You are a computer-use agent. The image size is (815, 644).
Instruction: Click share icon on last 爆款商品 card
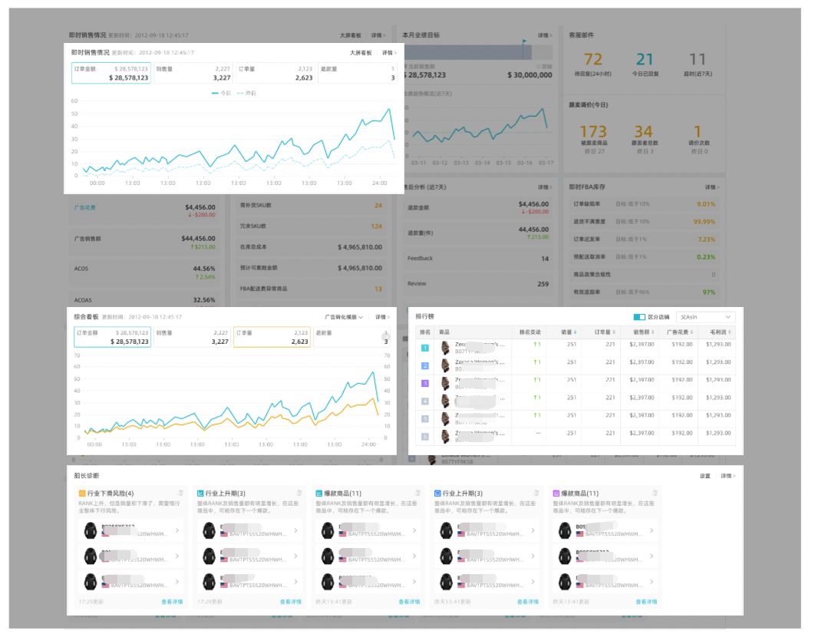click(x=655, y=493)
